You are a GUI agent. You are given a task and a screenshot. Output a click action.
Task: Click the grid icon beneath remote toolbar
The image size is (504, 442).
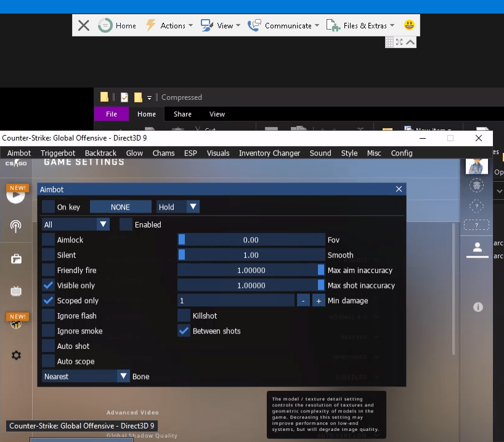[389, 42]
